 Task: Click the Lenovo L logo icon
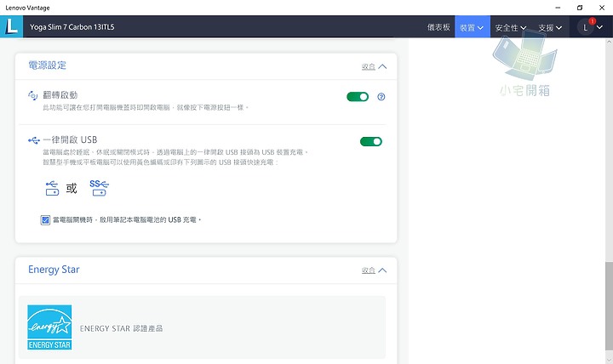[11, 26]
